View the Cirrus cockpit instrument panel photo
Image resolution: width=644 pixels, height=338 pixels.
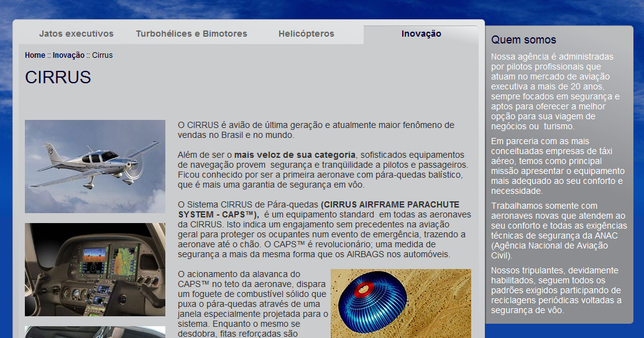95,270
